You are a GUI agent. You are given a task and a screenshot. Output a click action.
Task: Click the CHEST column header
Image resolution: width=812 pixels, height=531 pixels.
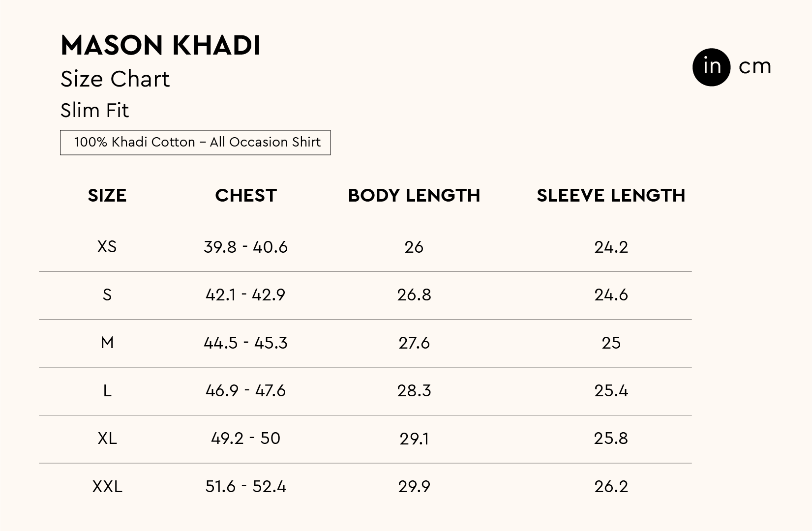(246, 196)
